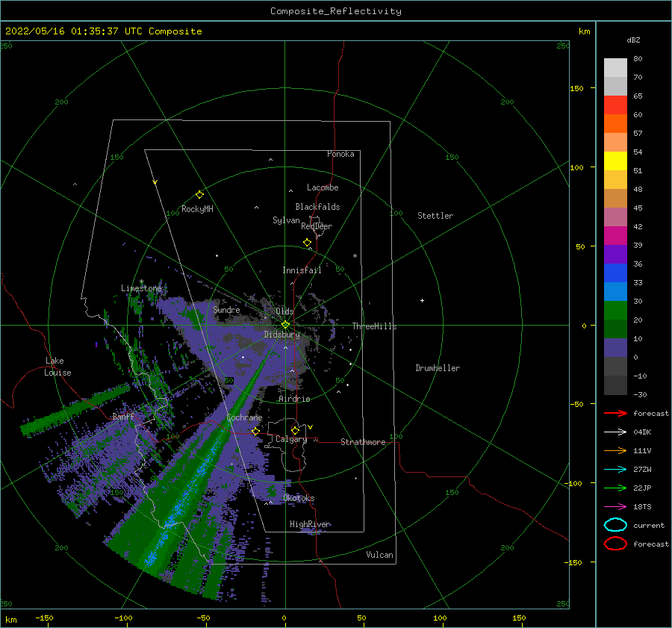Click the yellow radar-center diamond near Olds
The height and width of the screenshot is (628, 672).
click(285, 325)
